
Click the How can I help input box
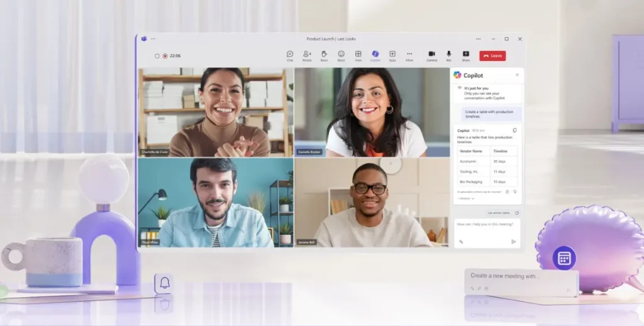pos(487,233)
